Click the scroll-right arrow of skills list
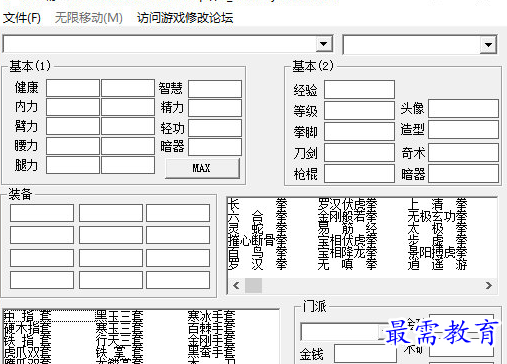507x364 pixels. [489, 285]
